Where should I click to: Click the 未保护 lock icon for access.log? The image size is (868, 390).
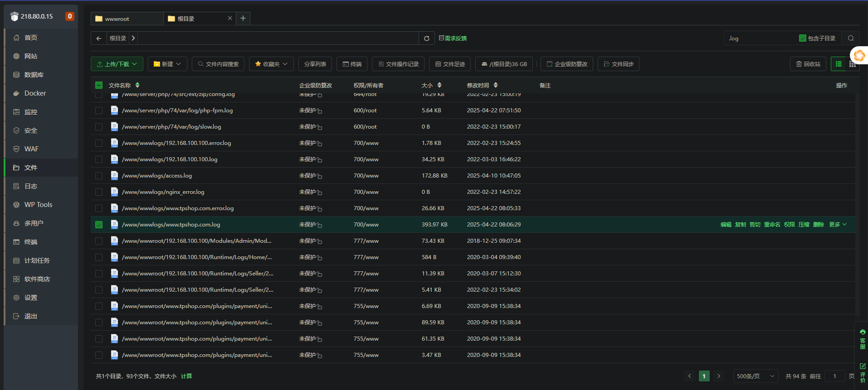pyautogui.click(x=319, y=176)
